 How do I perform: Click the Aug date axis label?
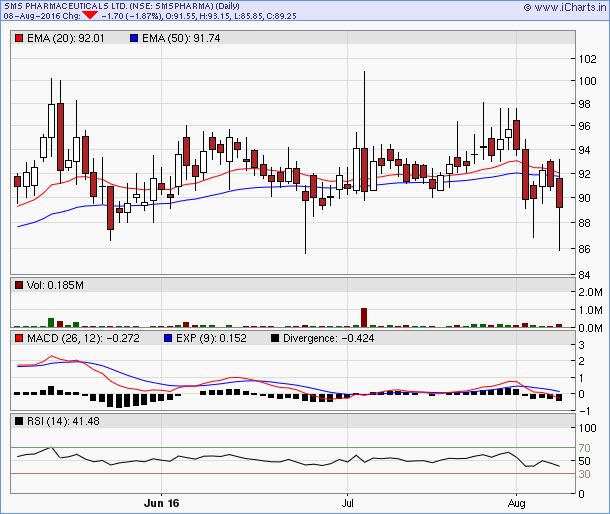[516, 503]
